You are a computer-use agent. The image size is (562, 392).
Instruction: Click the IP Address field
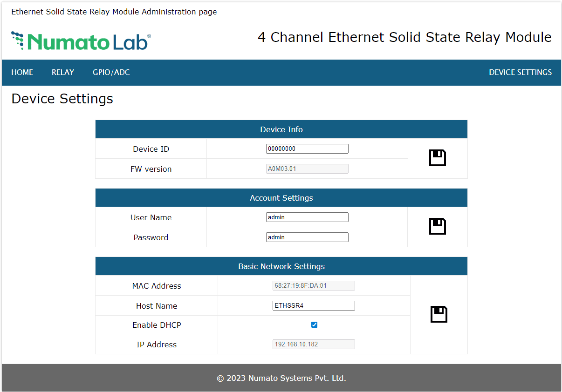tap(314, 345)
